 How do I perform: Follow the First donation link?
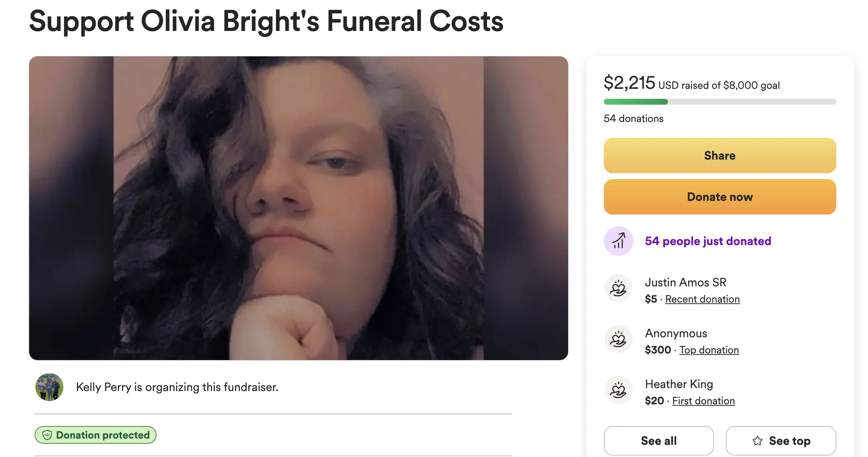[703, 401]
